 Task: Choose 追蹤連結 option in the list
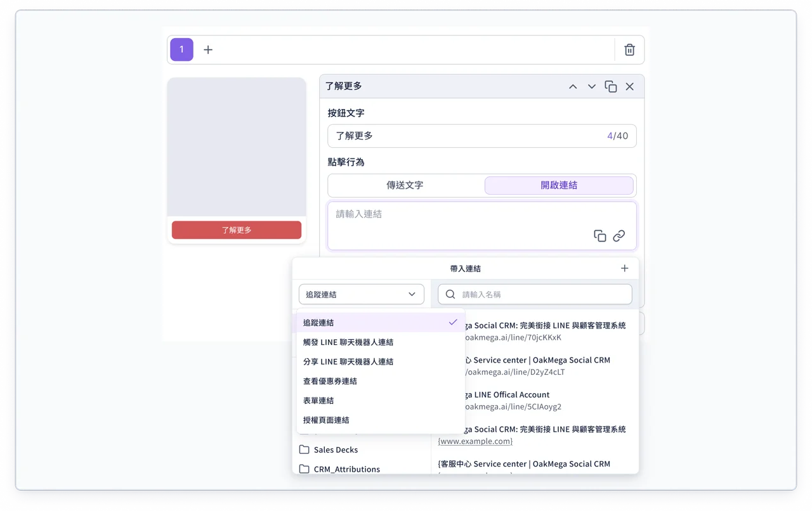(381, 323)
